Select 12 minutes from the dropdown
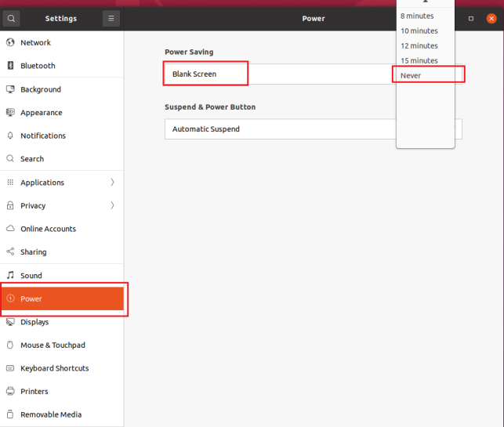 click(x=426, y=45)
